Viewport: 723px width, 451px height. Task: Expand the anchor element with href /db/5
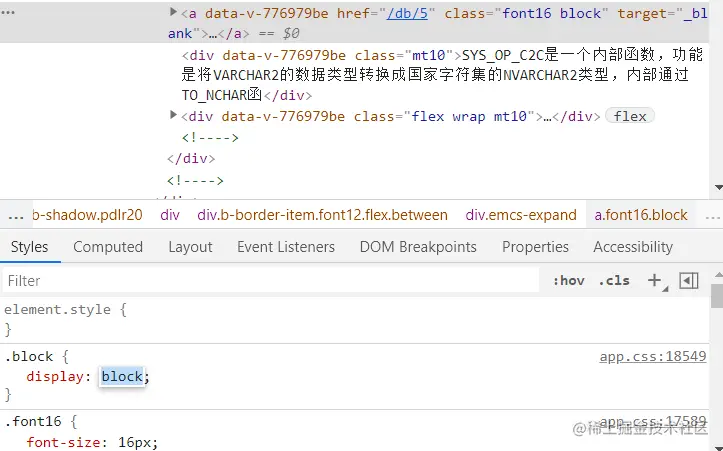[x=173, y=12]
